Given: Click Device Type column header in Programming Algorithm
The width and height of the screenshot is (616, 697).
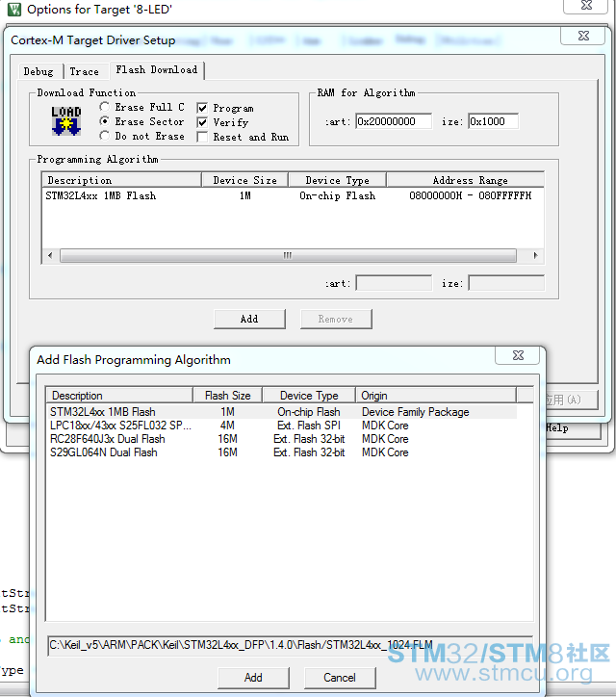Looking at the screenshot, I should (337, 180).
